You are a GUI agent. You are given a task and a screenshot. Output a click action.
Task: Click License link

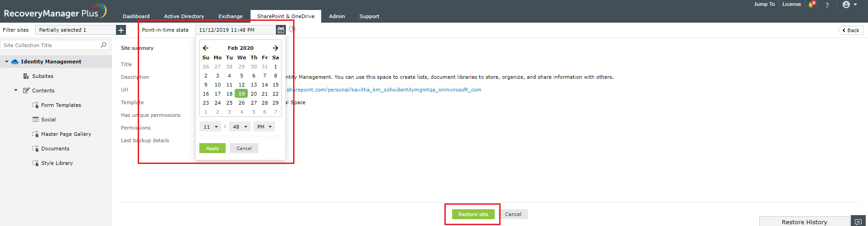[x=791, y=4]
